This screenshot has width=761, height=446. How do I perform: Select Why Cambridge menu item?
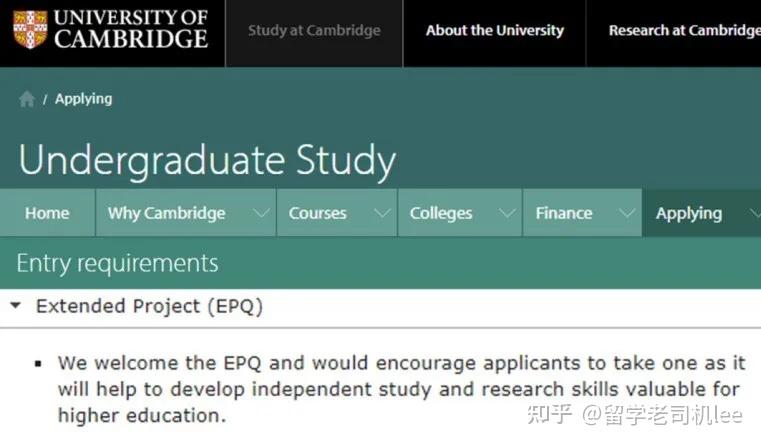coord(166,213)
